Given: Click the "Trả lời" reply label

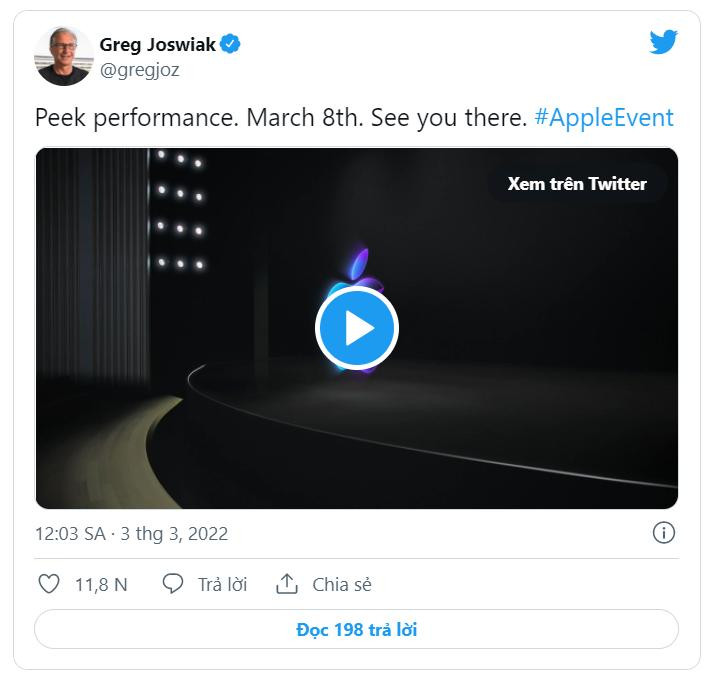Looking at the screenshot, I should [222, 585].
